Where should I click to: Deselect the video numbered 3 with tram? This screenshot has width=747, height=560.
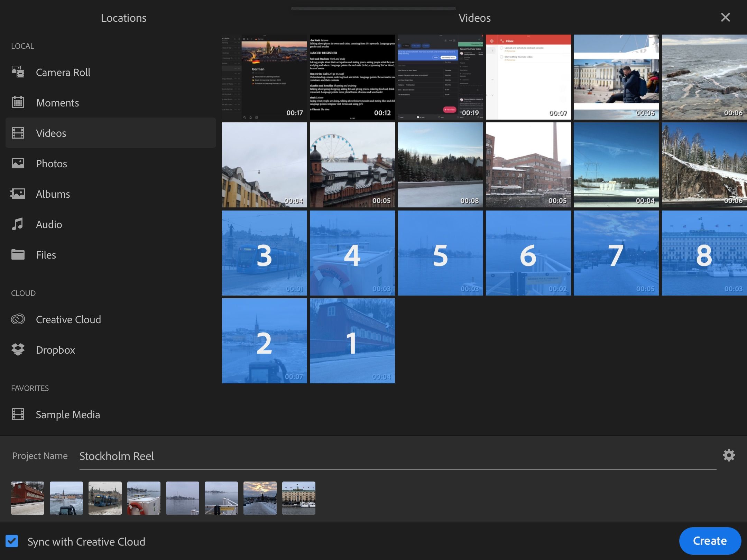[x=264, y=253]
